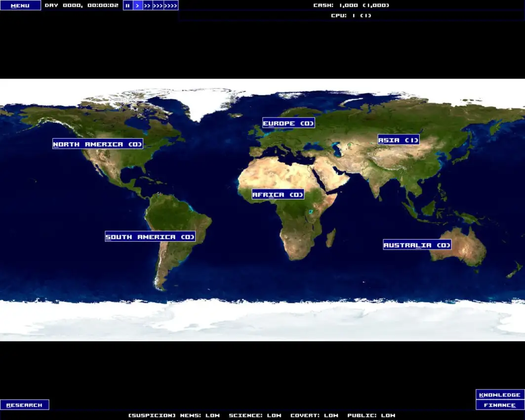Click the day and time counter
The width and height of the screenshot is (525, 420).
(x=81, y=5)
